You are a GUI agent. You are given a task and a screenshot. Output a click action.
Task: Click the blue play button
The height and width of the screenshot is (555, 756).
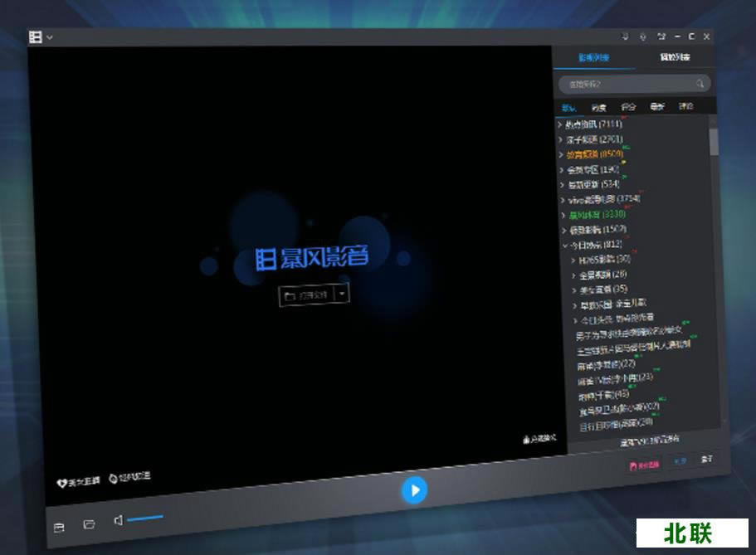(414, 489)
